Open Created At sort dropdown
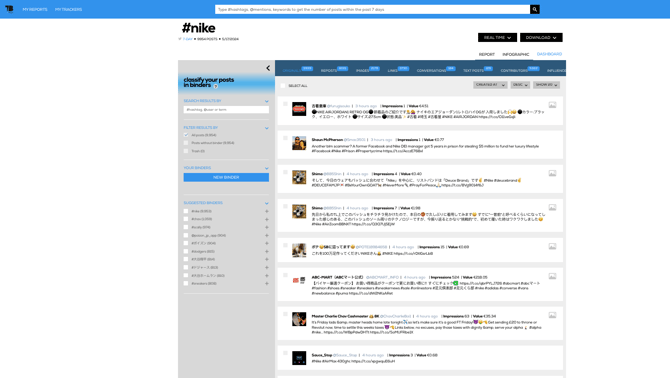670x378 pixels. [x=490, y=85]
